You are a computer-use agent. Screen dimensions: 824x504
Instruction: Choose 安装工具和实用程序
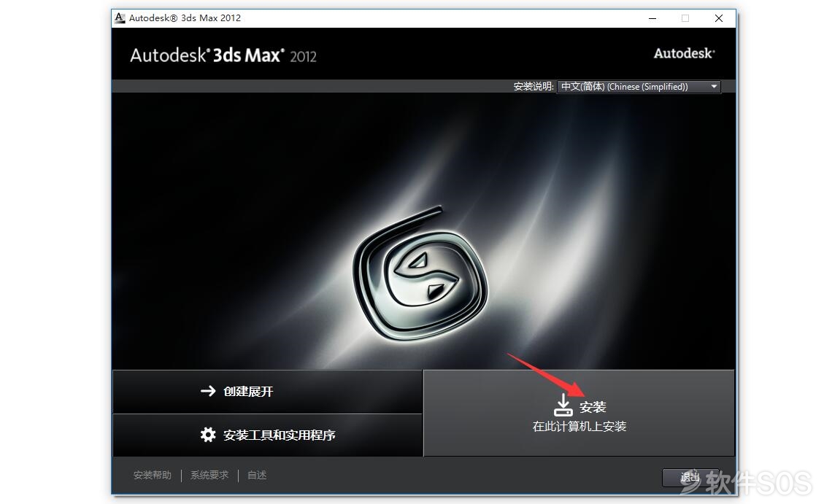click(x=267, y=435)
